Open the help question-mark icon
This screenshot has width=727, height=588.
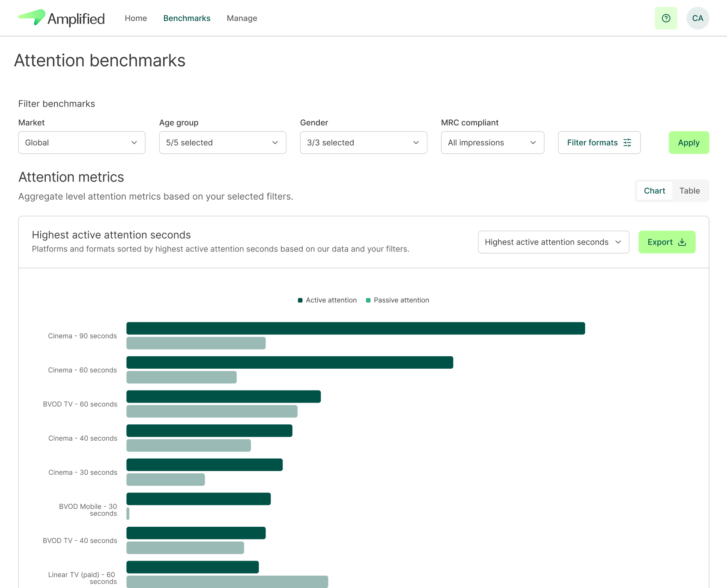pyautogui.click(x=666, y=18)
